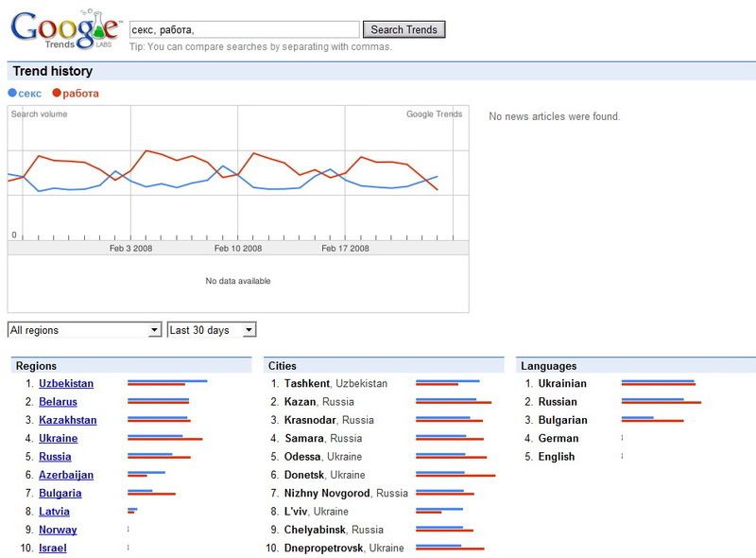Open the Belarus region link
Viewport: 756px width, 558px height.
[58, 402]
